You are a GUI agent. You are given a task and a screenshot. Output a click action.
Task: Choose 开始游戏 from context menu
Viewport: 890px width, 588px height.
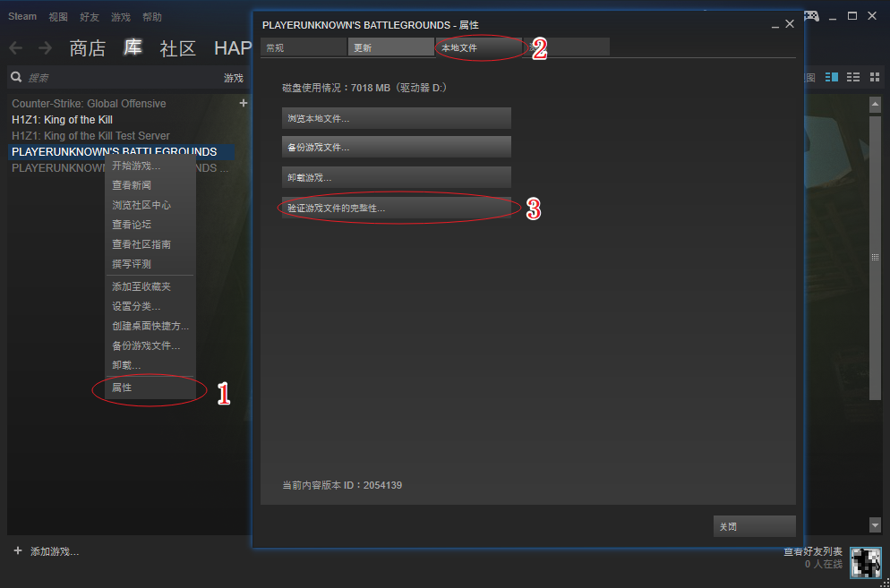[x=150, y=166]
